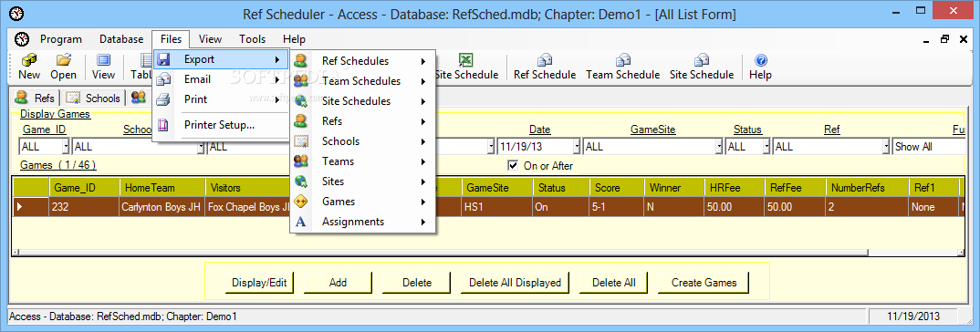Image resolution: width=980 pixels, height=332 pixels.
Task: Click the Site Schedules globe icon
Action: tap(300, 101)
